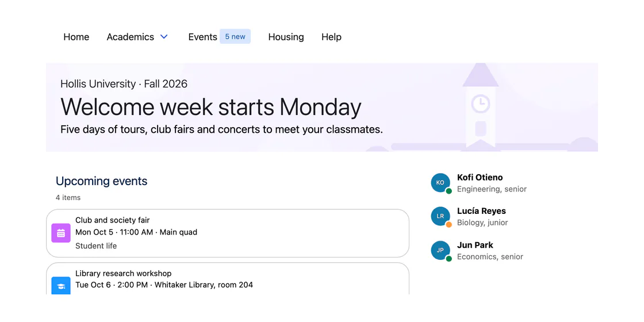Select the name Jun Park
This screenshot has height=322, width=644.
point(475,245)
